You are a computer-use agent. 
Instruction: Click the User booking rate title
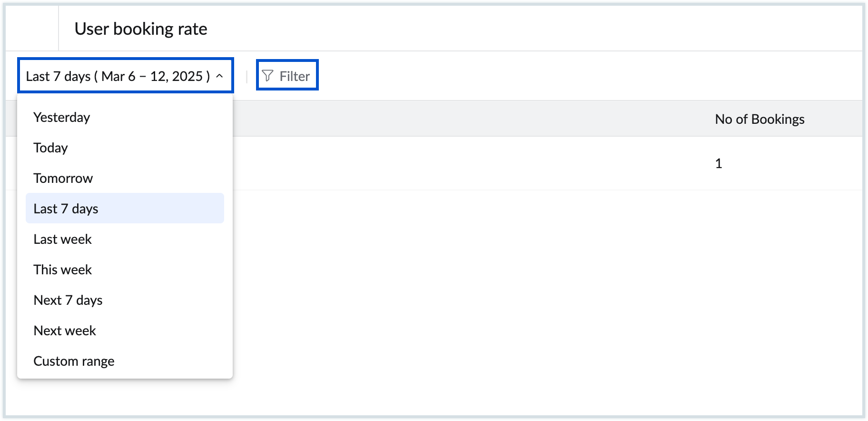(x=140, y=29)
